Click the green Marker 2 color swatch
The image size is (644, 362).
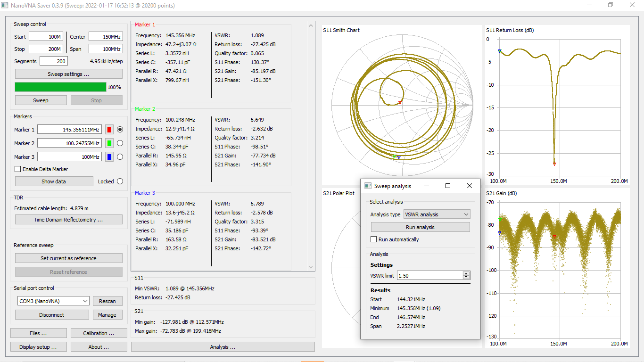109,143
